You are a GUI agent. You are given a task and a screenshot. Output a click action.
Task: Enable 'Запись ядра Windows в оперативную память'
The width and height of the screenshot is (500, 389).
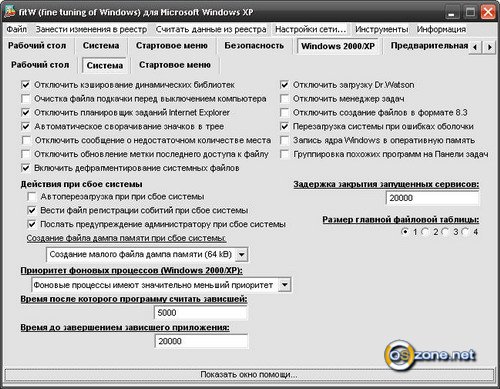pyautogui.click(x=284, y=140)
